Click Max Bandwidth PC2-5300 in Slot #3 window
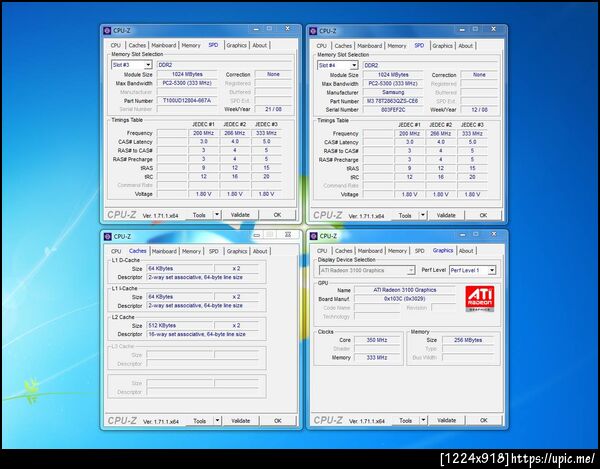This screenshot has width=600, height=469. coord(187,83)
